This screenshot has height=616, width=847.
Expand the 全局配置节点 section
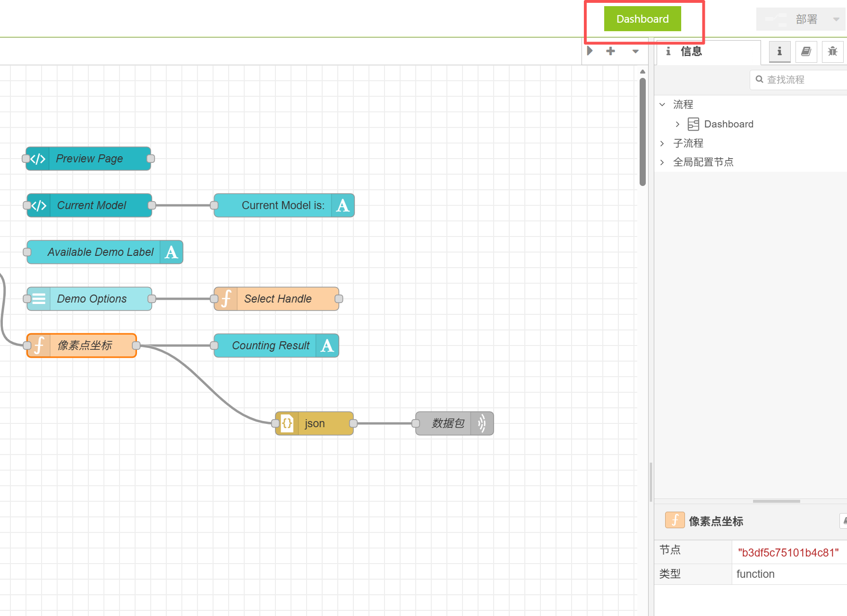pyautogui.click(x=662, y=162)
